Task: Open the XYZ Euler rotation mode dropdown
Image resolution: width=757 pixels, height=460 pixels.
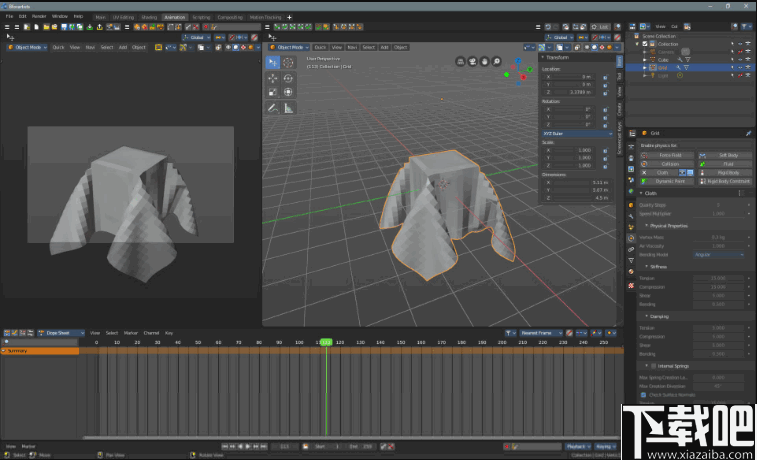Action: coord(577,134)
